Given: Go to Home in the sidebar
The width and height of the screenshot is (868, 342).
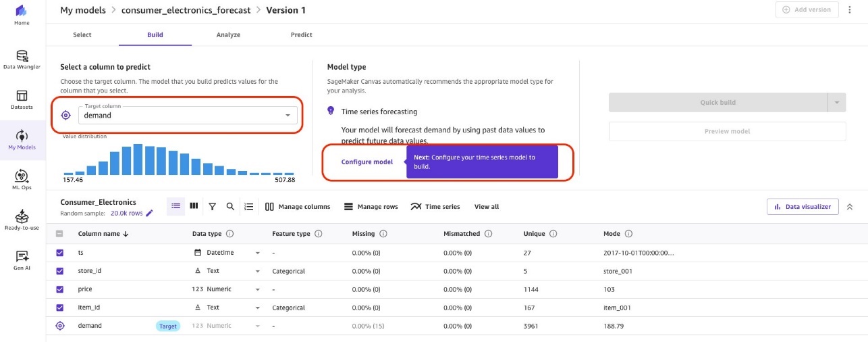Looking at the screenshot, I should pos(22,16).
